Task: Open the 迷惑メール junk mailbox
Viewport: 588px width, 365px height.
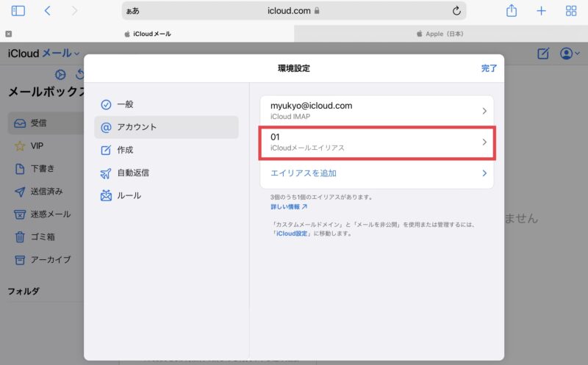Action: (x=46, y=214)
